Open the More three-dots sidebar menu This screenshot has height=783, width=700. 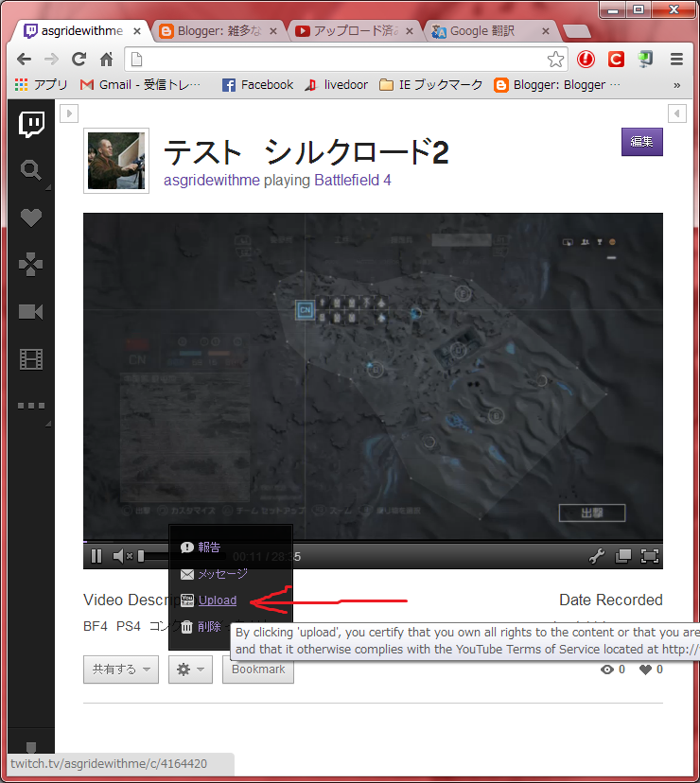[x=31, y=406]
